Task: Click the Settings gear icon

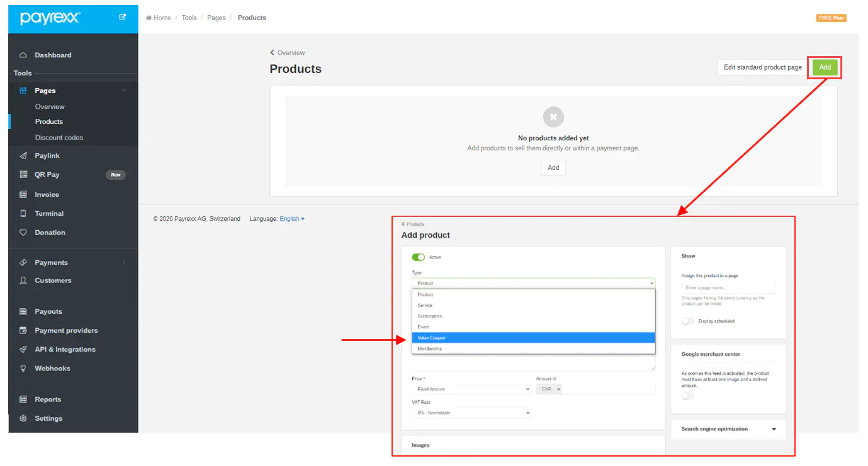Action: tap(23, 419)
